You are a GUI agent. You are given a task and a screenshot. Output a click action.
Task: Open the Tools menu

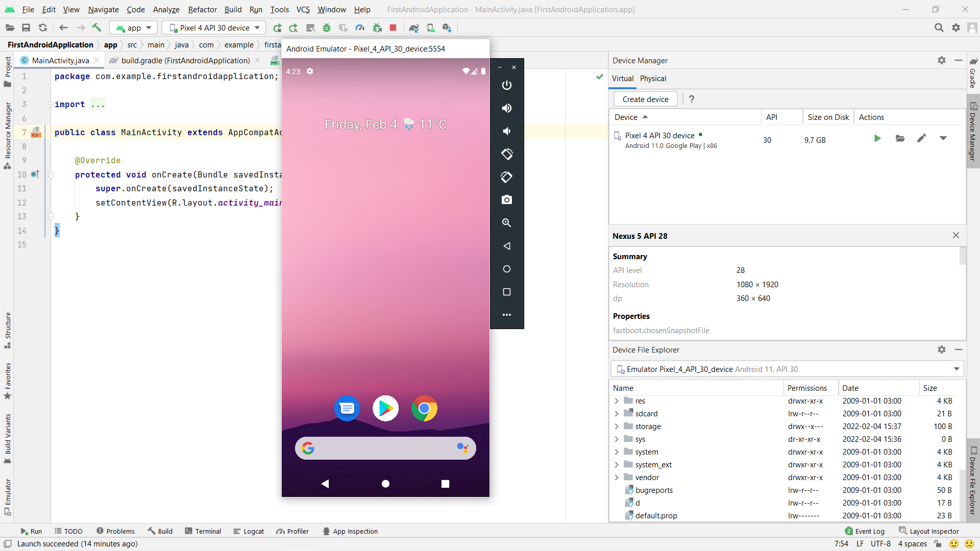(x=279, y=9)
